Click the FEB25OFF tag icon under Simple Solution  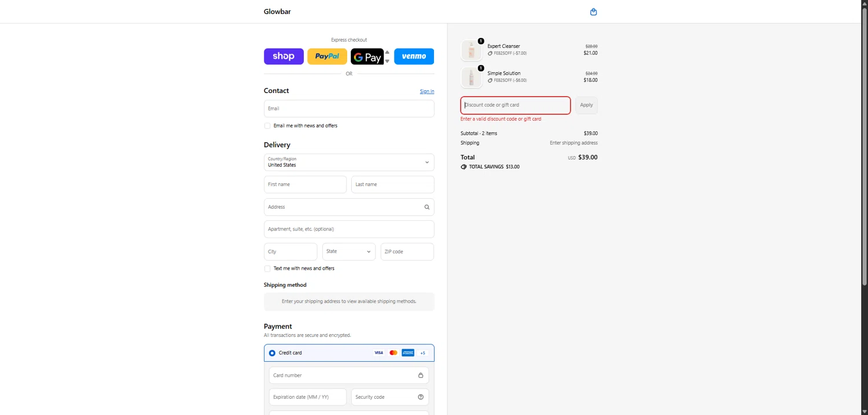click(x=490, y=80)
